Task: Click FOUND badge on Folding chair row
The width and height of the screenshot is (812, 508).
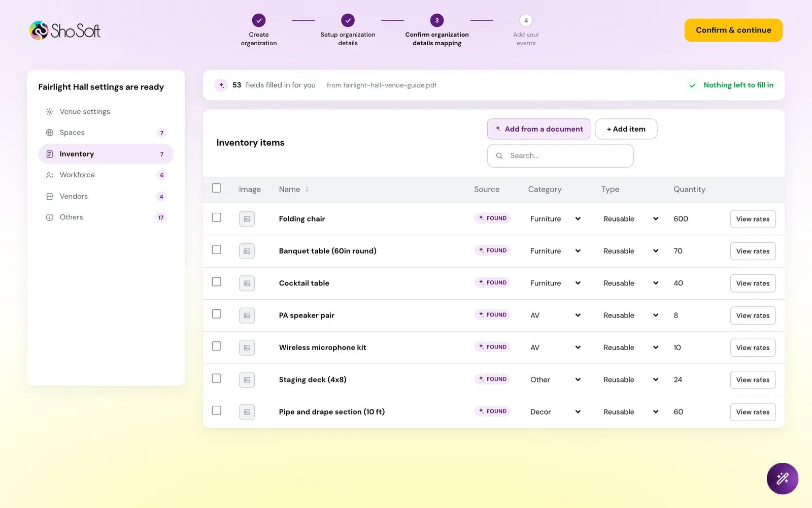Action: pyautogui.click(x=492, y=218)
